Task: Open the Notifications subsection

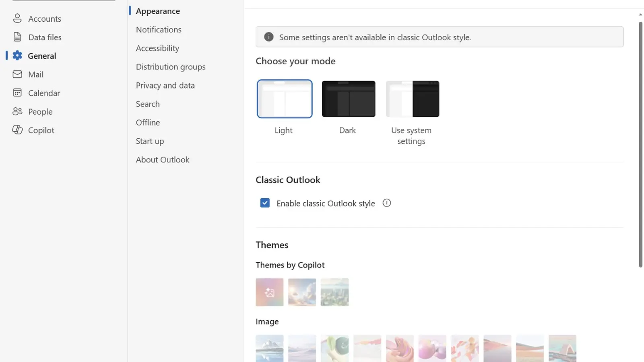Action: pyautogui.click(x=159, y=29)
